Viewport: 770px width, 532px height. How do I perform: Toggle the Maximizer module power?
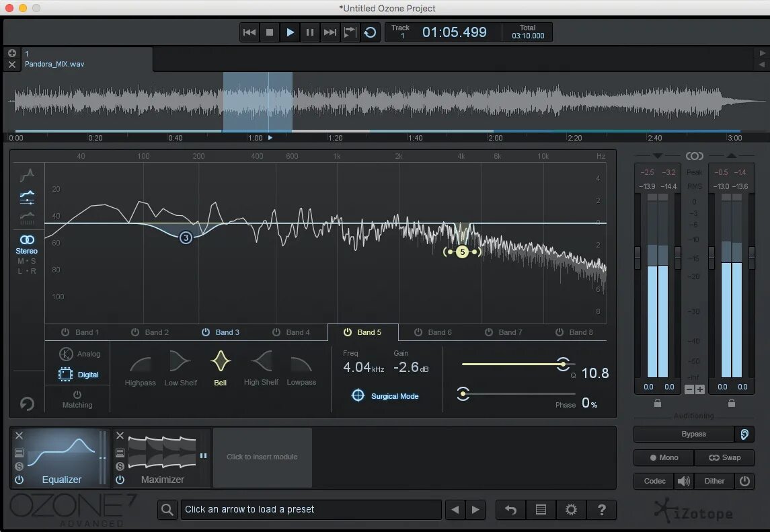pyautogui.click(x=120, y=480)
